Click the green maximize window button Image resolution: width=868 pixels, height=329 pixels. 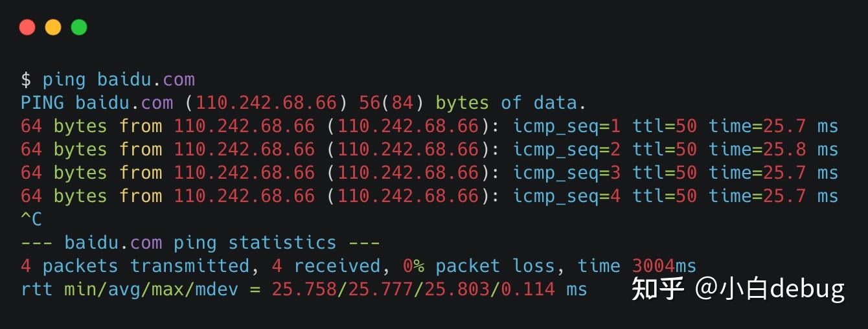79,27
